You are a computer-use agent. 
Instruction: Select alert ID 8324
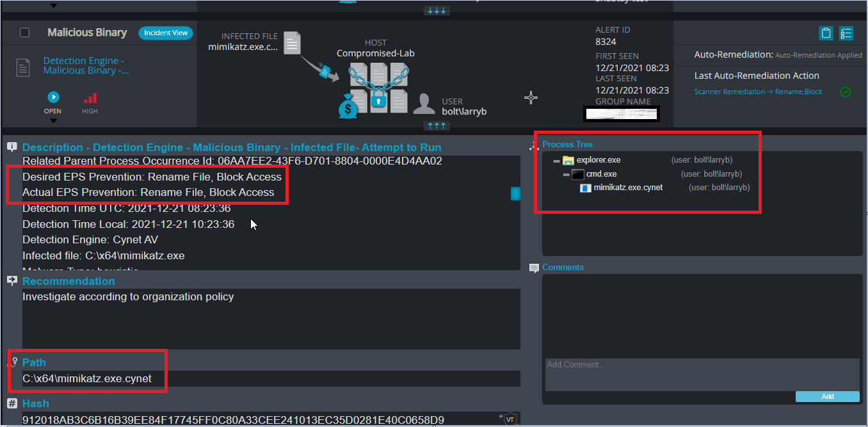[606, 42]
